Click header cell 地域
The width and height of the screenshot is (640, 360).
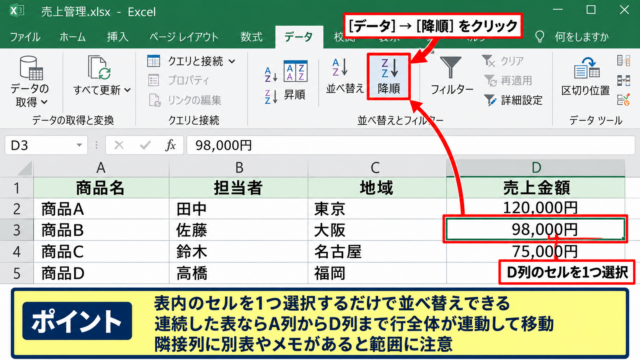[x=376, y=188]
